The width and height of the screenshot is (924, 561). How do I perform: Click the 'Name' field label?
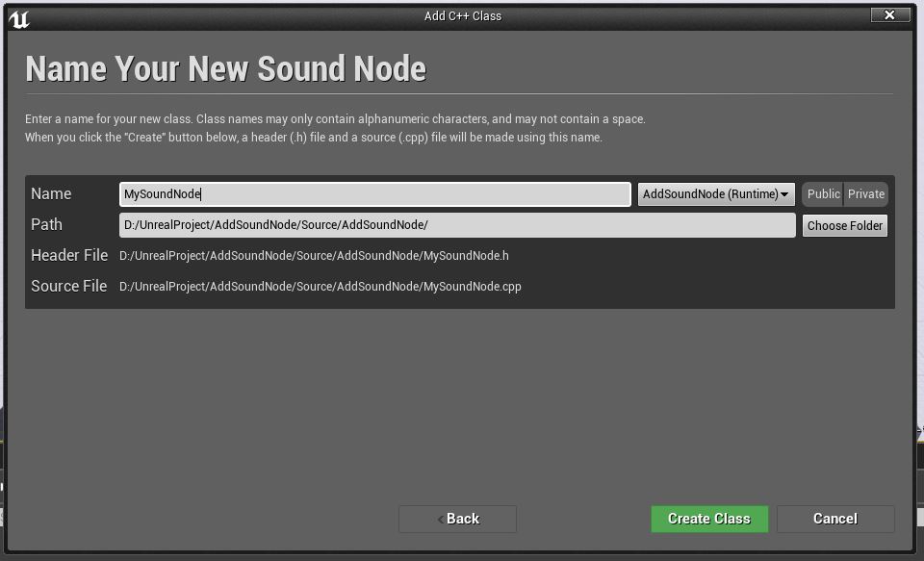51,193
